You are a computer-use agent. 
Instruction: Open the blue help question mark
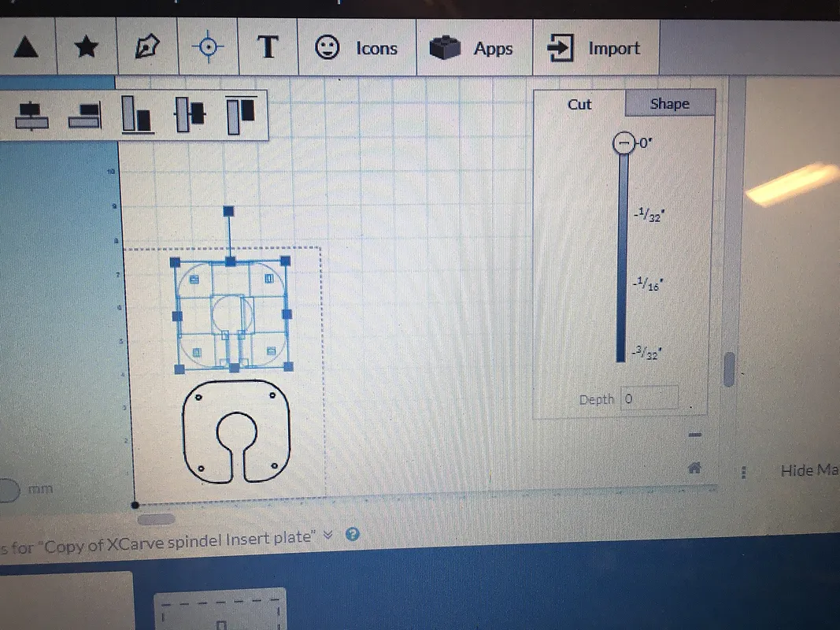[353, 535]
